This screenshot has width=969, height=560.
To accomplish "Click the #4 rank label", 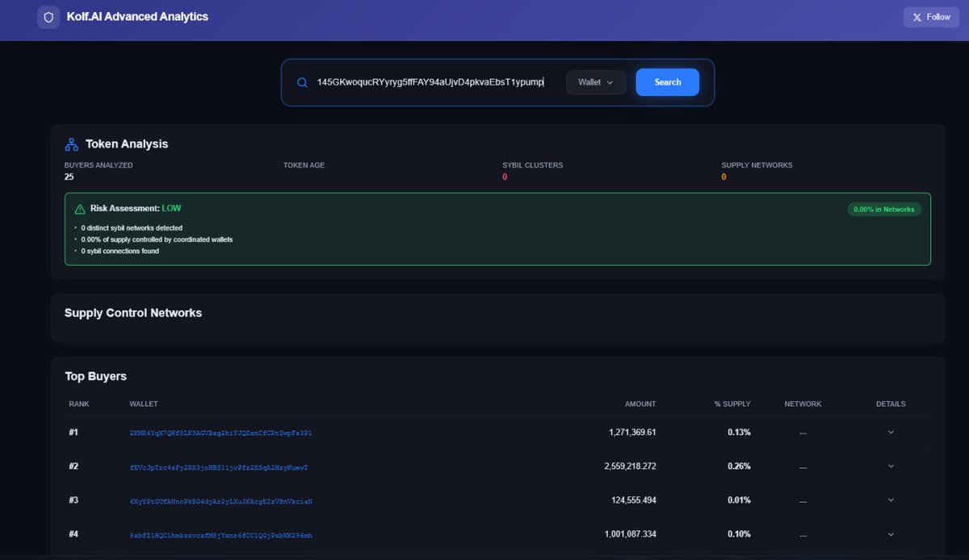I will click(x=73, y=534).
